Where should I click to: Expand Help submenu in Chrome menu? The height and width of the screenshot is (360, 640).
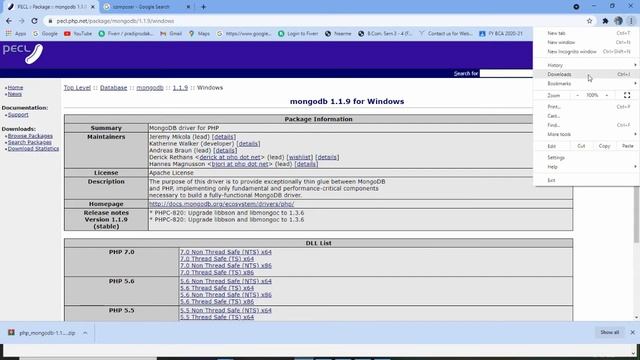click(x=587, y=167)
